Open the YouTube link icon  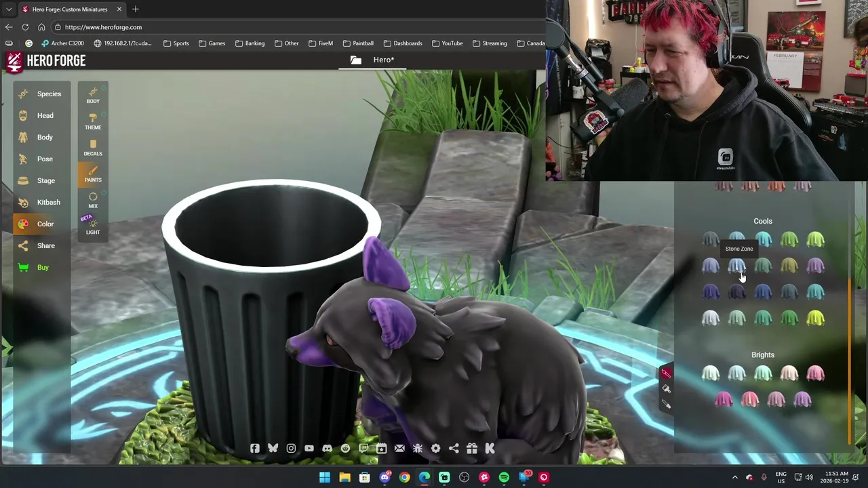pyautogui.click(x=309, y=448)
